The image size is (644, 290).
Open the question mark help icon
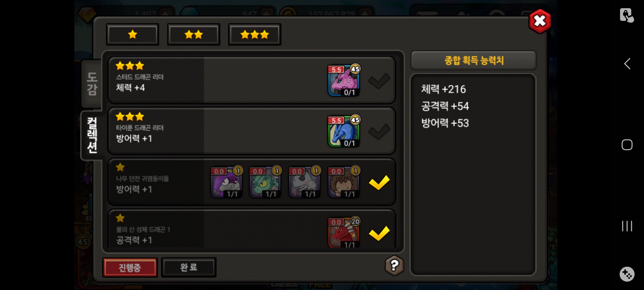(x=394, y=266)
